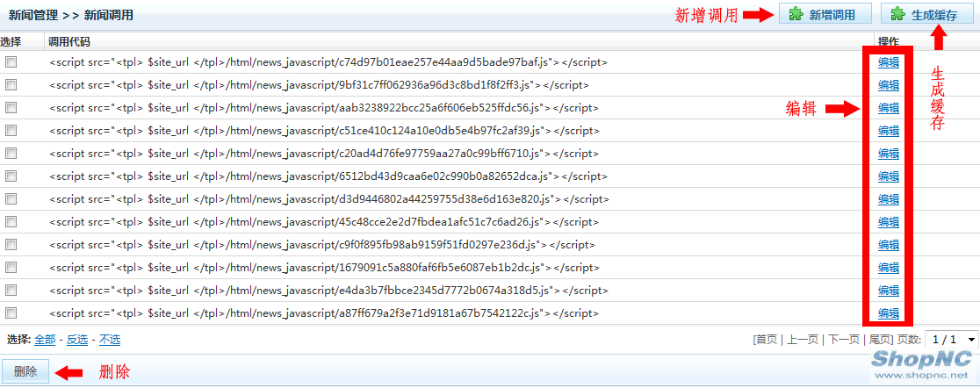Open the 页数 1 / 1 page dropdown
The image size is (980, 388).
(x=952, y=339)
